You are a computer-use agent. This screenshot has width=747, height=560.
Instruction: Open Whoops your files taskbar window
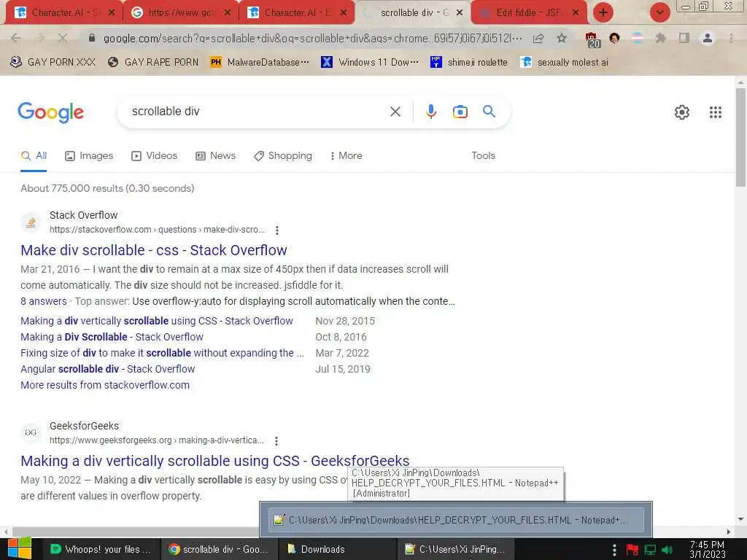(101, 549)
